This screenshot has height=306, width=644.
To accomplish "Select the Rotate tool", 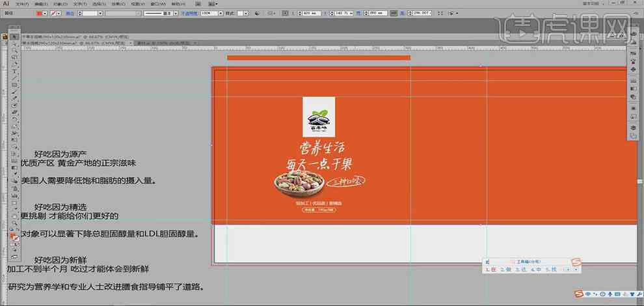I will [14, 118].
